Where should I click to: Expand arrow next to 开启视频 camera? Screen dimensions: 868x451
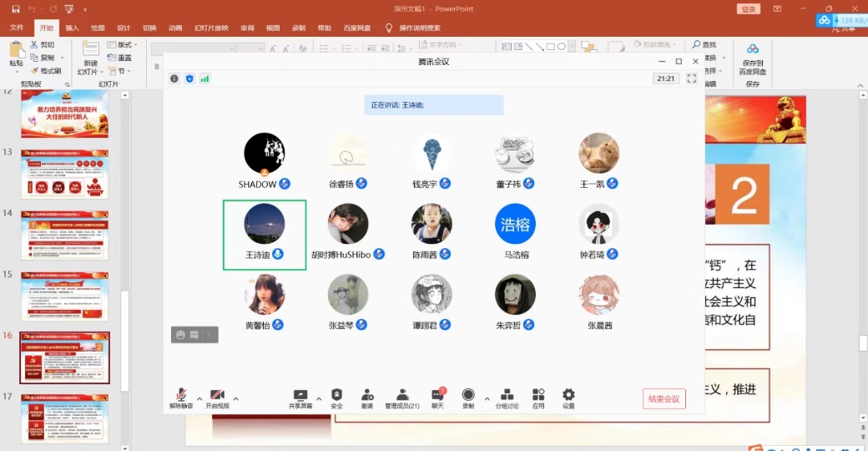pos(235,398)
